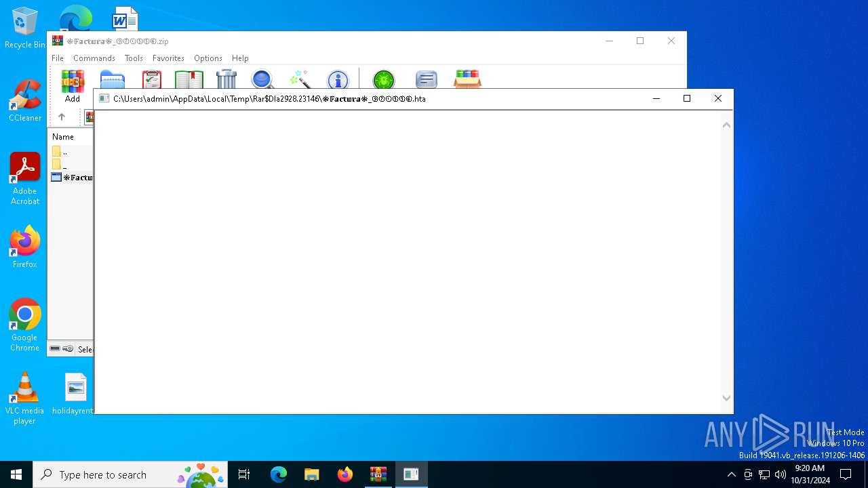Click the Add archive icon in WinRAR
This screenshot has height=488, width=868.
pos(73,80)
